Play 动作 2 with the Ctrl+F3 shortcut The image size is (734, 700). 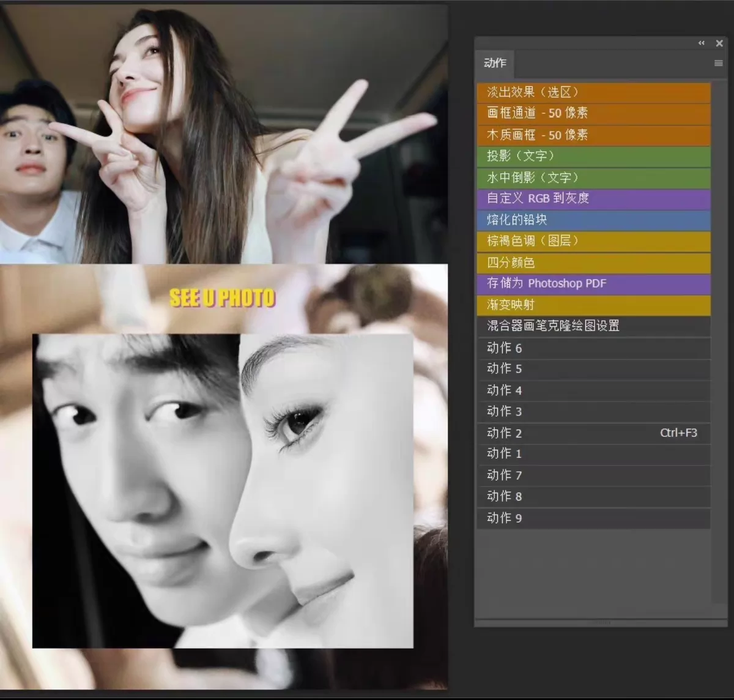click(593, 433)
